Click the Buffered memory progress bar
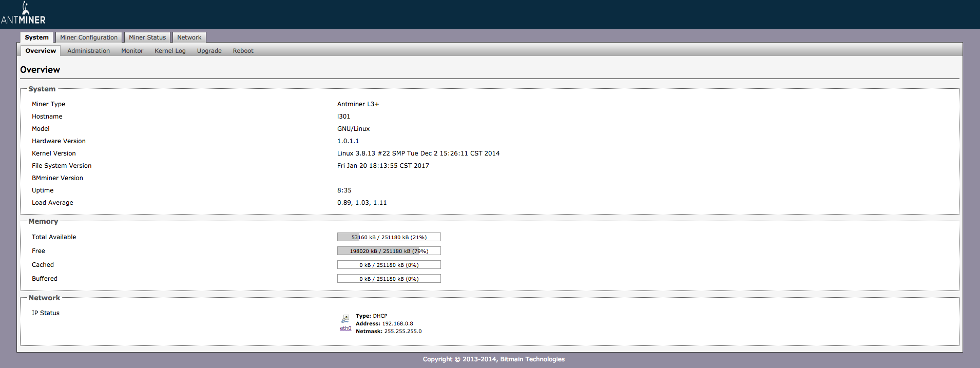This screenshot has width=980, height=368. (x=389, y=279)
